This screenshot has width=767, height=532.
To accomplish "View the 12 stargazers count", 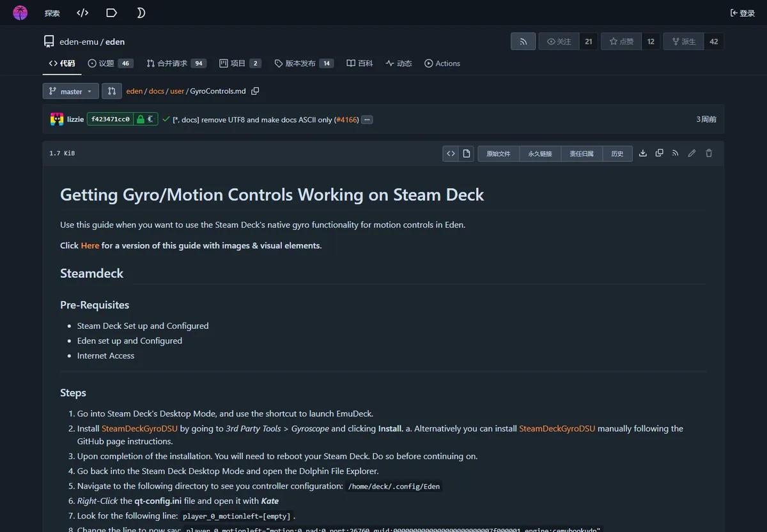I will pos(651,42).
